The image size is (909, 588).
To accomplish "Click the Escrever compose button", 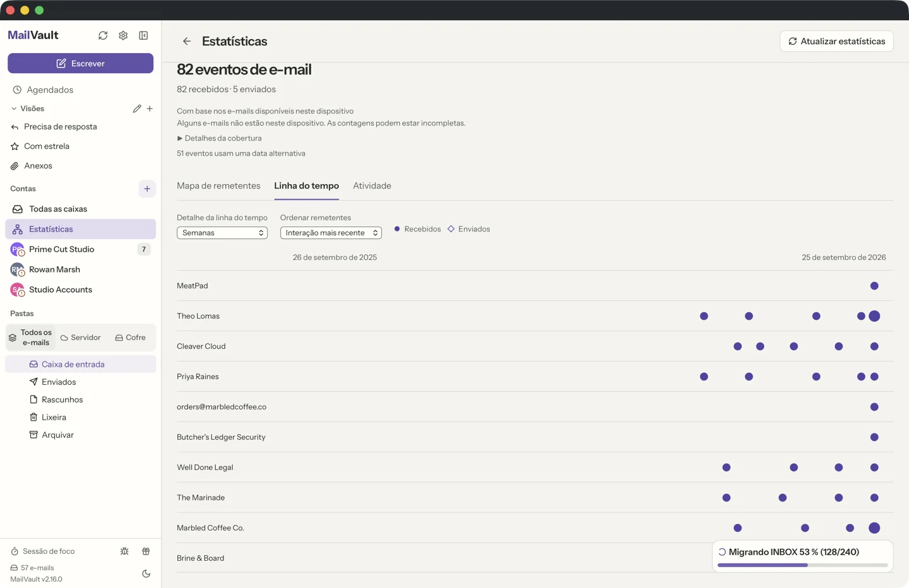I will 80,63.
